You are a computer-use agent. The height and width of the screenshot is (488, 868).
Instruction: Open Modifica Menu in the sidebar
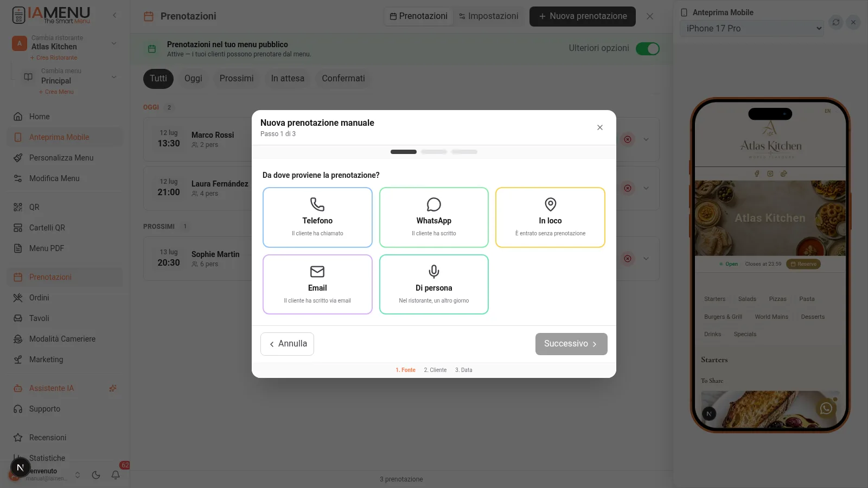(x=65, y=178)
